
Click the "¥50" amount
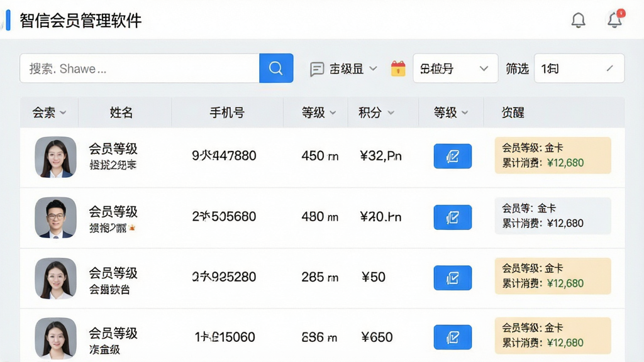click(374, 277)
